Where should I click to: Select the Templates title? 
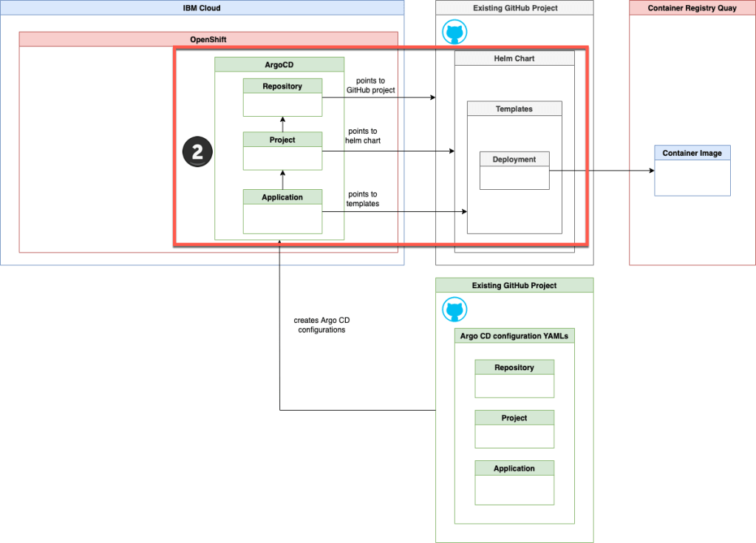[514, 109]
